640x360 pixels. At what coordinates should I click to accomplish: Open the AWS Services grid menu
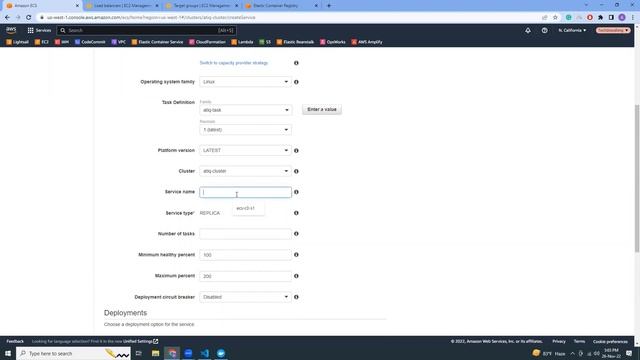click(39, 30)
